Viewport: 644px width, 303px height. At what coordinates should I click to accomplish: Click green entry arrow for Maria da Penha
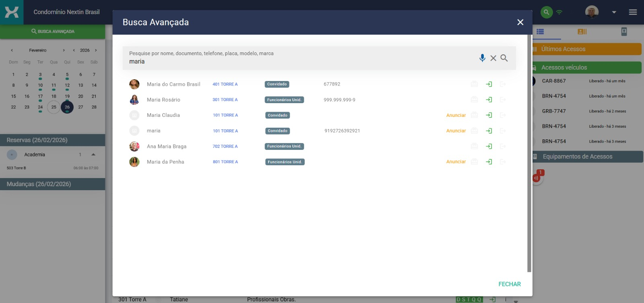tap(489, 162)
